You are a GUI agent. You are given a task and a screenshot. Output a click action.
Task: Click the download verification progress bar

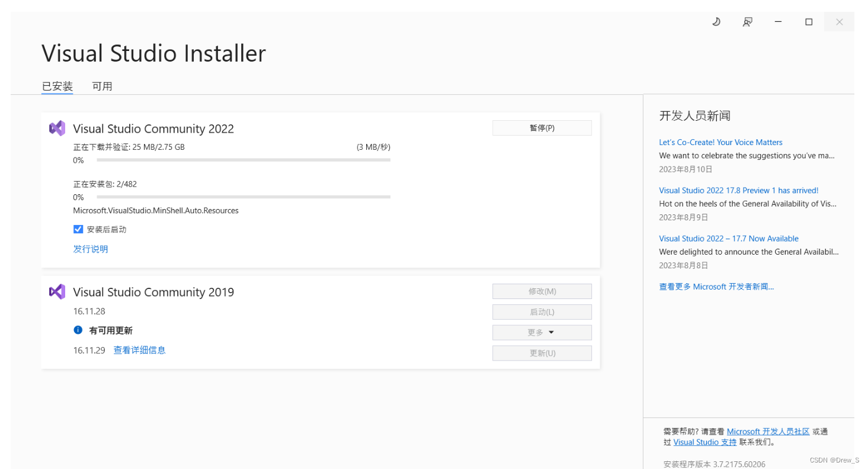click(244, 160)
